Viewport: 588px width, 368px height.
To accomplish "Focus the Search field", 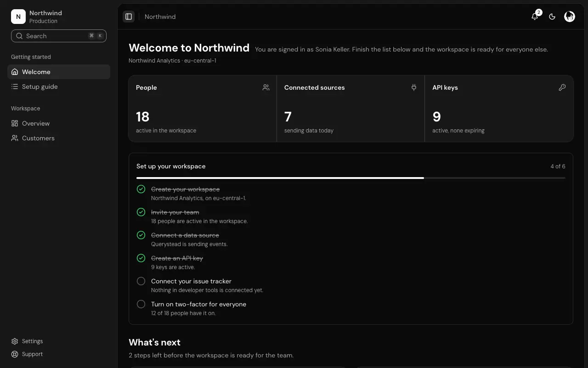I will point(59,36).
